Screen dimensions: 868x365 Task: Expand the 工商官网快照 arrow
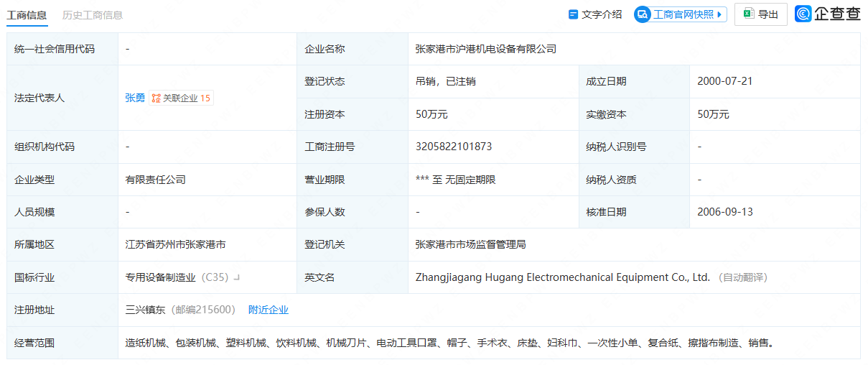click(x=720, y=14)
